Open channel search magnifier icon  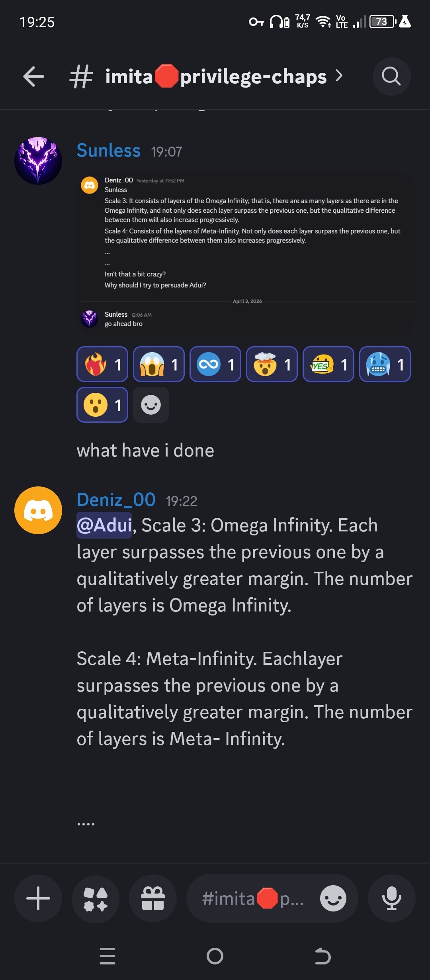391,76
